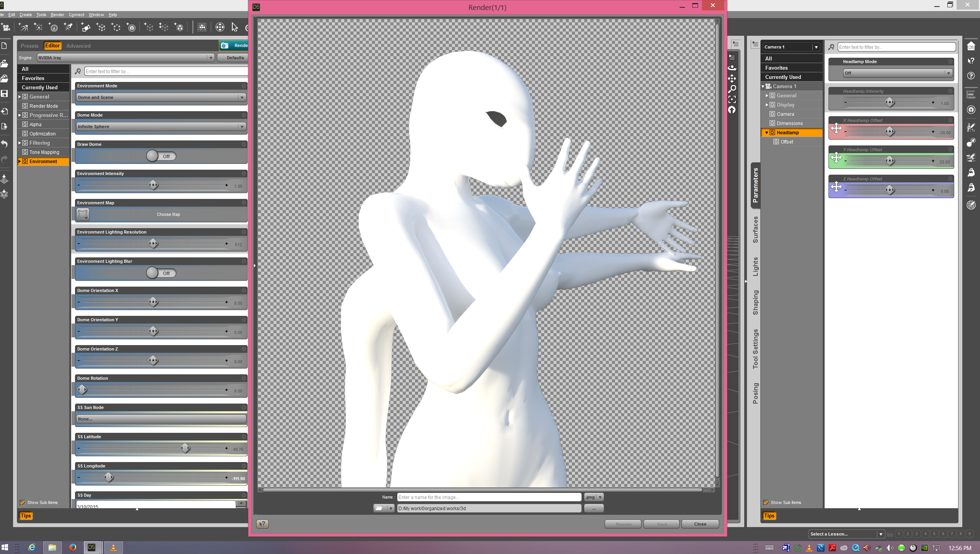Click the Environment Intensity slider handle
This screenshot has height=554, width=980.
(153, 185)
